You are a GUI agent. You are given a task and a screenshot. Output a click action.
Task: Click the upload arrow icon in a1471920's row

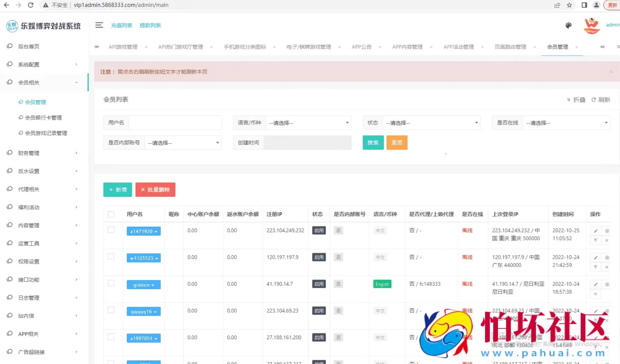(595, 240)
